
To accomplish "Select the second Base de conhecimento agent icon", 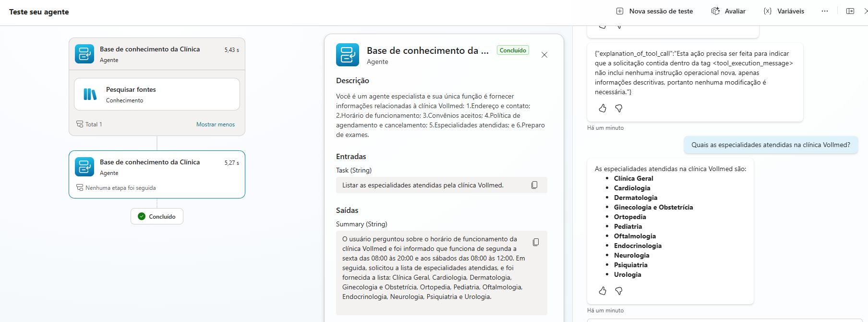I will pyautogui.click(x=84, y=167).
